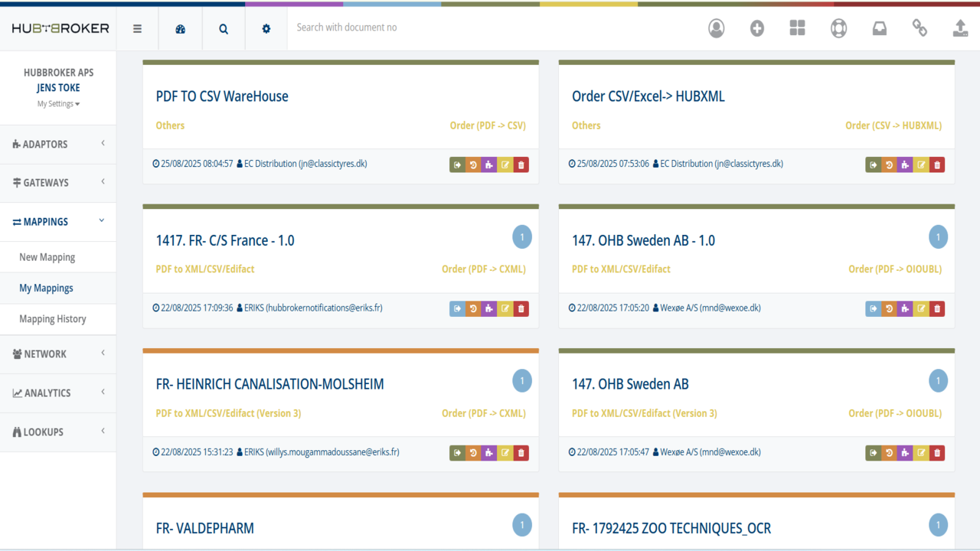Export the PDF TO CSV WareHouse mapping
Screen dimensions: 980x551
click(x=457, y=165)
